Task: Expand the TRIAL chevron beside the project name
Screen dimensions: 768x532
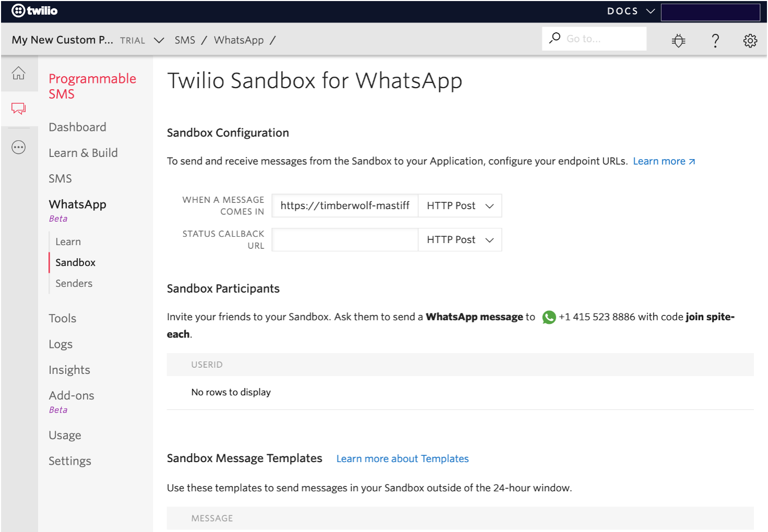Action: 159,40
